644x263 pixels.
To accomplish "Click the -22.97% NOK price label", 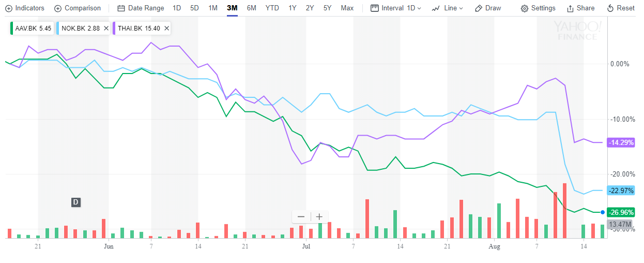I will (621, 191).
